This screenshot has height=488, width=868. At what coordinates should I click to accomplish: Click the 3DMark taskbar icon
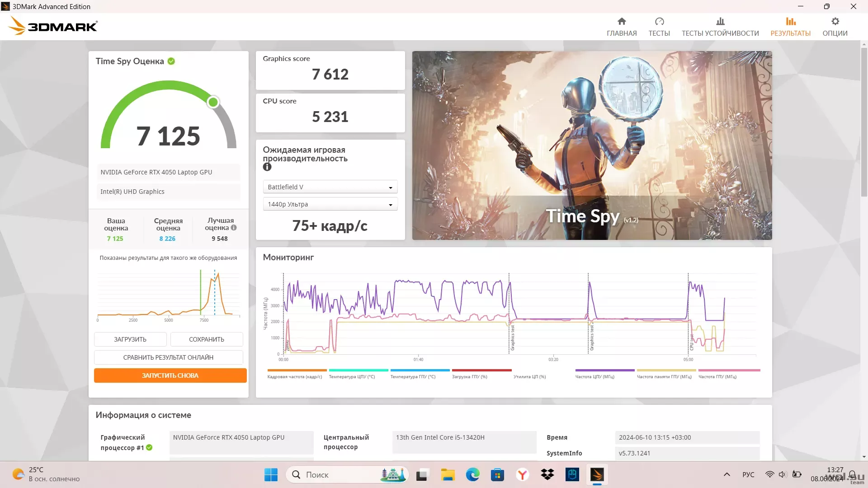pos(597,475)
